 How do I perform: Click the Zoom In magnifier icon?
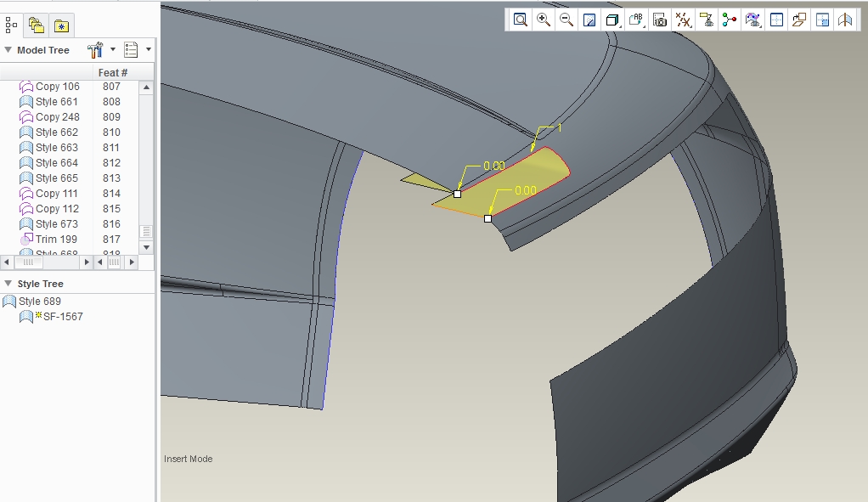[544, 20]
